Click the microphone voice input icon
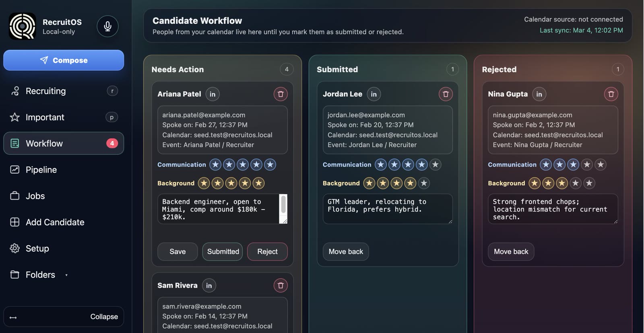 pyautogui.click(x=107, y=27)
